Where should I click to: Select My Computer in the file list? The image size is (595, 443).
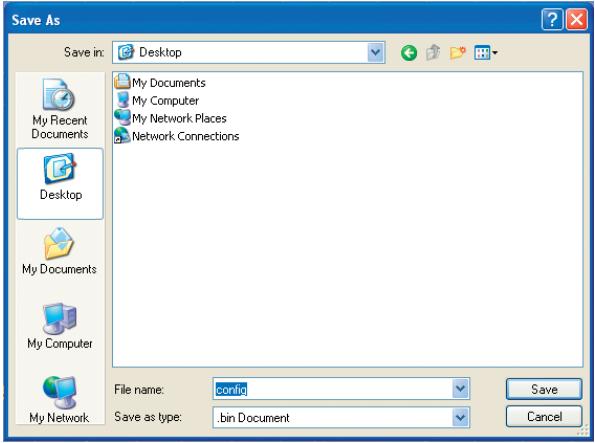[157, 100]
